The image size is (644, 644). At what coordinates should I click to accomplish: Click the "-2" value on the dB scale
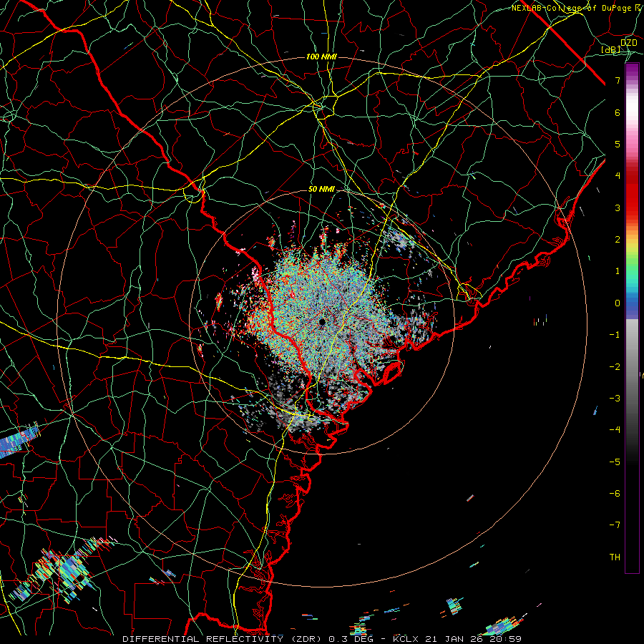[x=615, y=367]
